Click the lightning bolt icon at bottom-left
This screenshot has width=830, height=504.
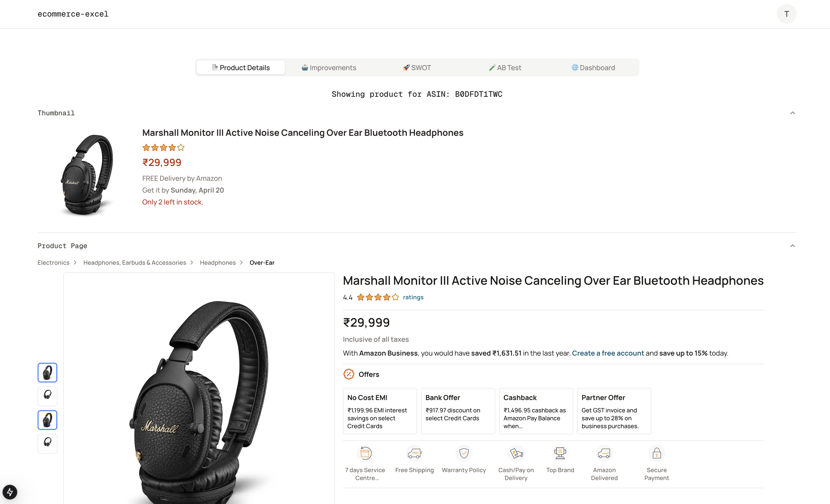(x=10, y=492)
